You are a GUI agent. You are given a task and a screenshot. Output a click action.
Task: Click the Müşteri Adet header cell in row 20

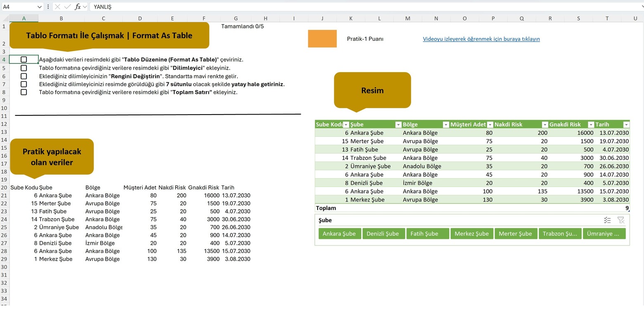140,187
